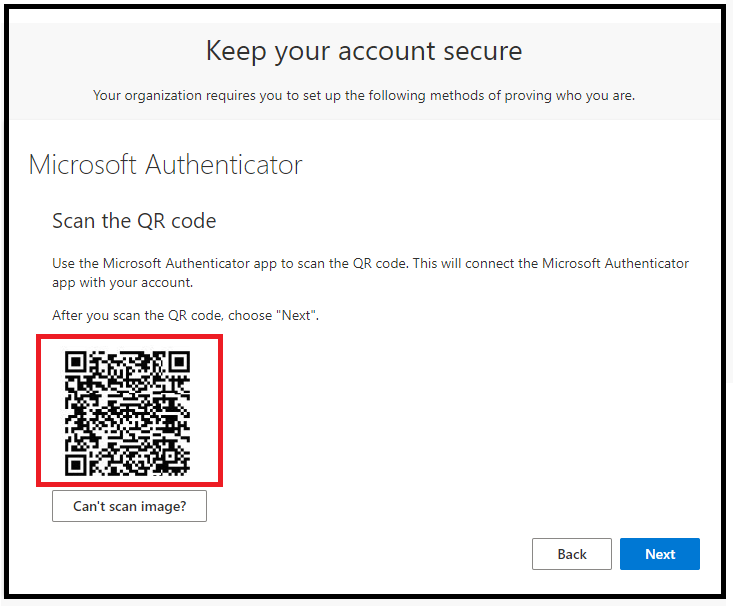The height and width of the screenshot is (607, 733).
Task: Select the QR code's top-right finder square
Action: [179, 361]
